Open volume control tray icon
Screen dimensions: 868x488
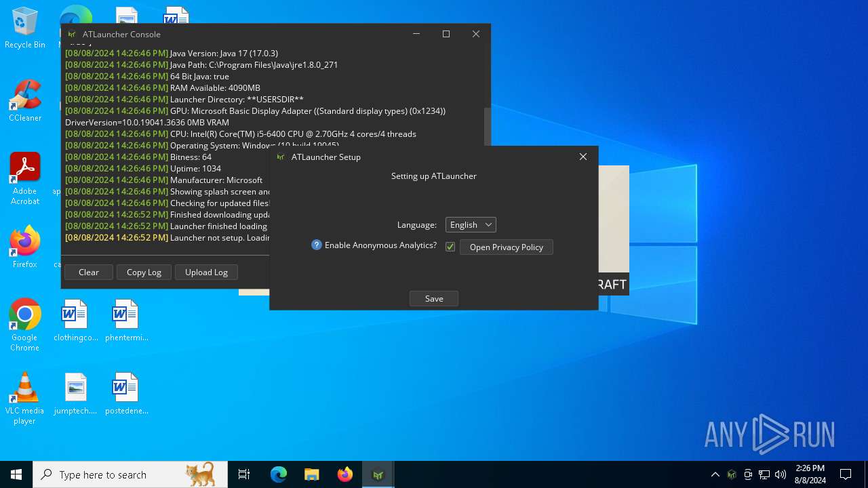point(781,474)
